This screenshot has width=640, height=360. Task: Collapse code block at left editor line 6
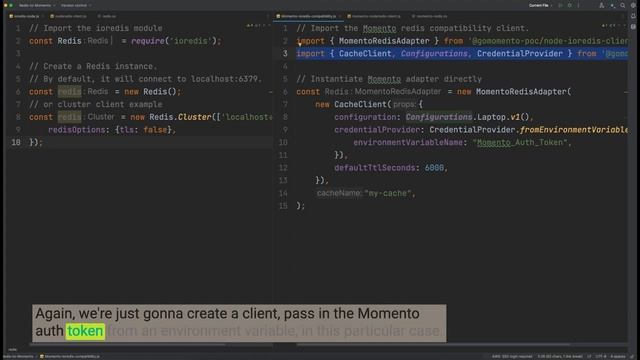point(270,92)
